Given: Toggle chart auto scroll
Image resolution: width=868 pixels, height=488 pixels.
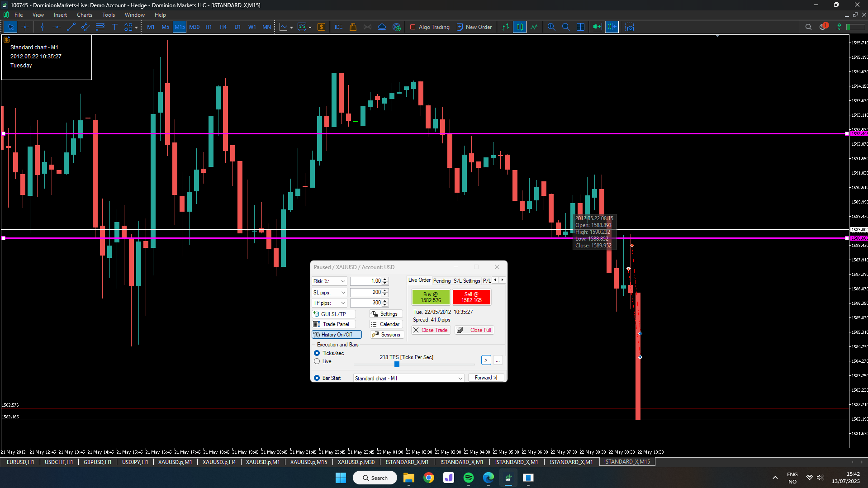Looking at the screenshot, I should [x=598, y=27].
